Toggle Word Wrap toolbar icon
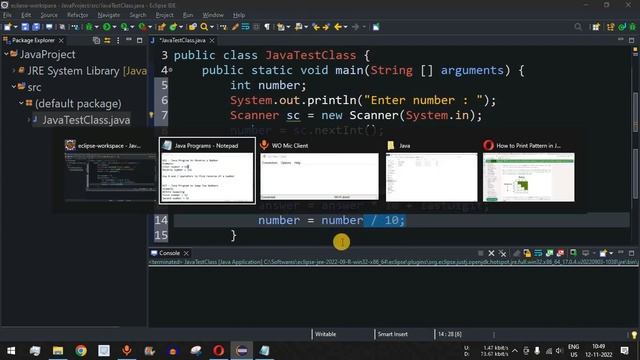Screen dimensions: 640x360 [245, 27]
